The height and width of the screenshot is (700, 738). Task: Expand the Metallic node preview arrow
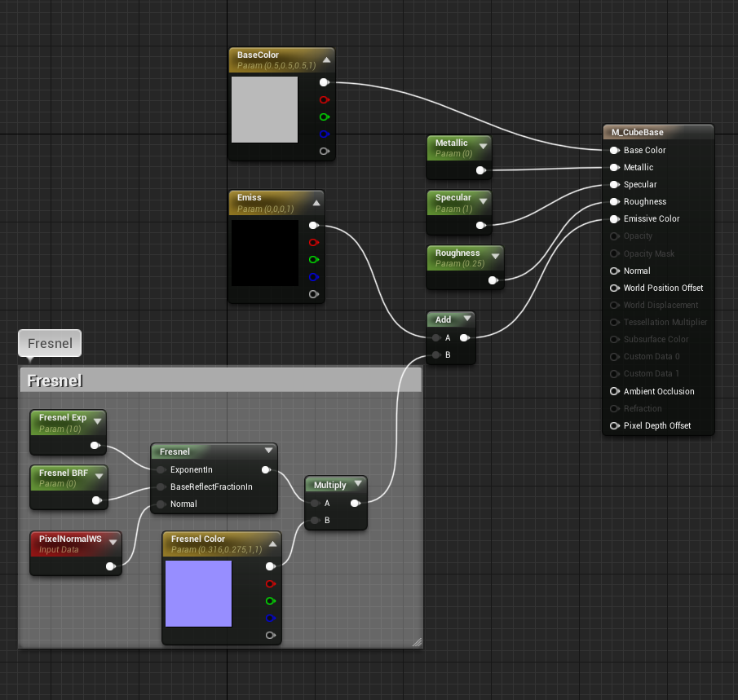tap(483, 147)
